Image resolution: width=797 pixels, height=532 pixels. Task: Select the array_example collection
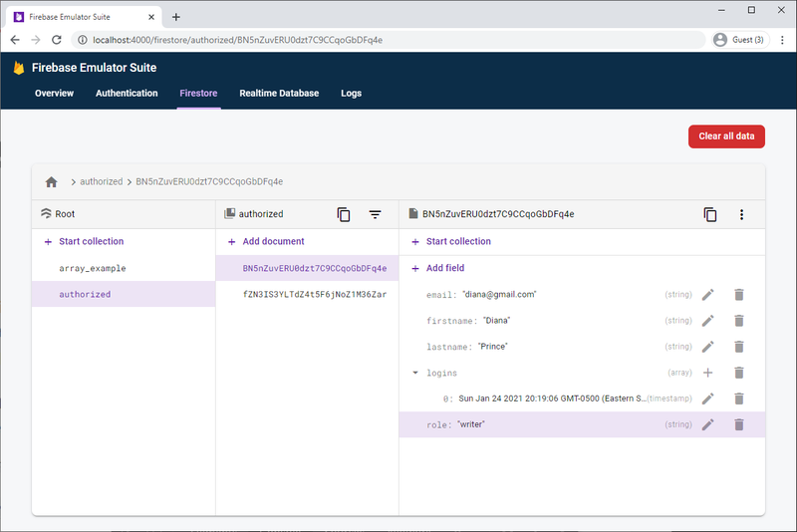point(93,268)
